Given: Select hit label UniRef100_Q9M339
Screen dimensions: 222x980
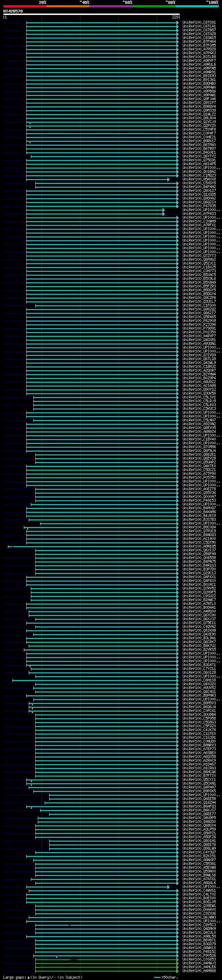Looking at the screenshot, I should pos(199,110).
